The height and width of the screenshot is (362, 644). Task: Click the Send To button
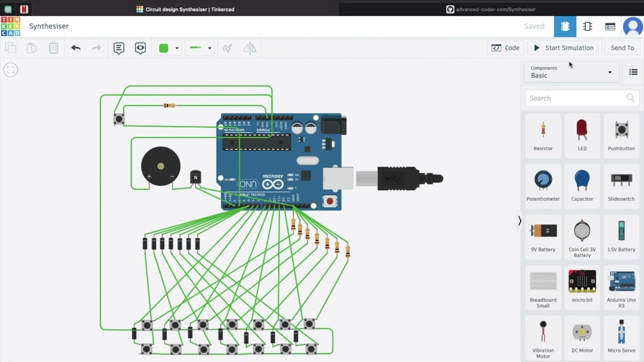(622, 48)
